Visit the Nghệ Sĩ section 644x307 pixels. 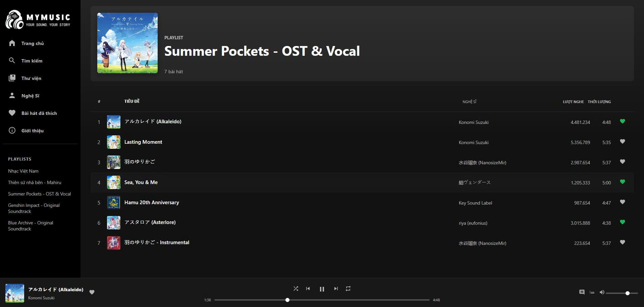[31, 96]
